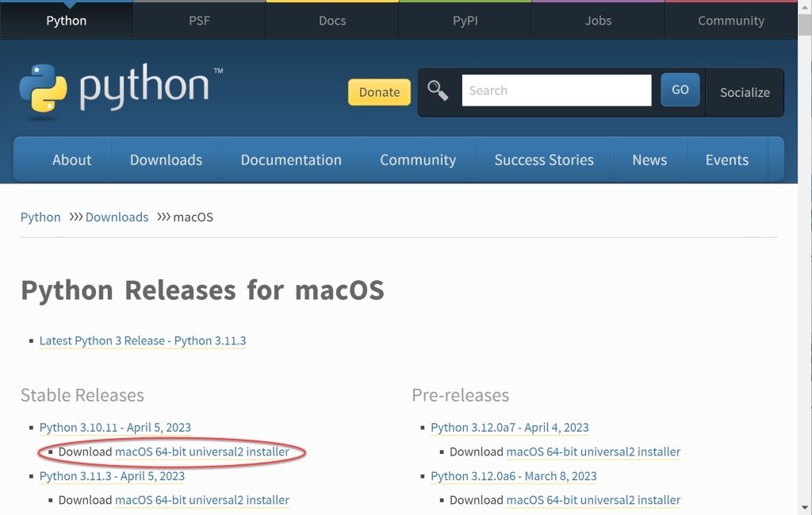Open the Jobs top tab
This screenshot has height=515, width=812.
coord(598,21)
